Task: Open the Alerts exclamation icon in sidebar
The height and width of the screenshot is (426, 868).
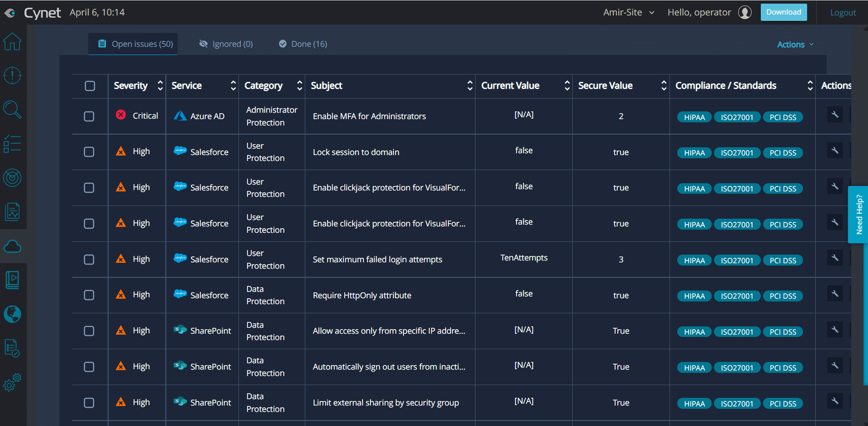Action: pos(12,75)
